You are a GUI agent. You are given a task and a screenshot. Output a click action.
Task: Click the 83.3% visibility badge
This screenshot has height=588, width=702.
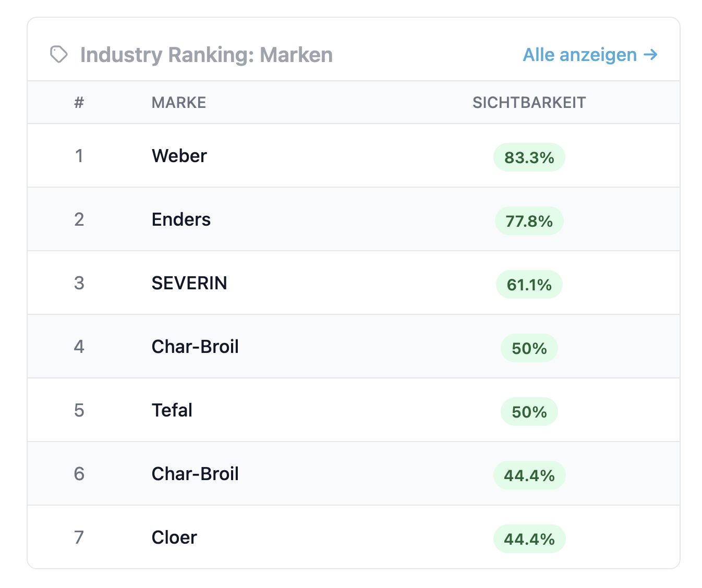click(529, 157)
